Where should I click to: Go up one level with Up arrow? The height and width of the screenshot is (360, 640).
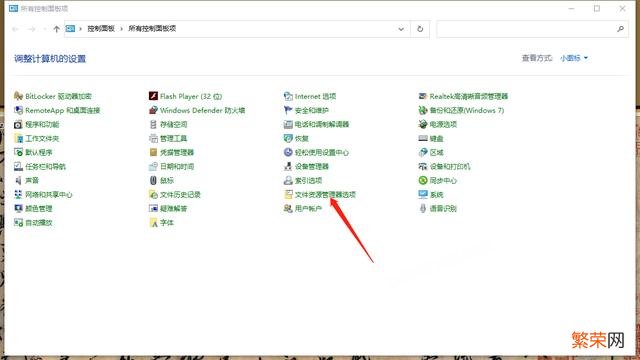pyautogui.click(x=56, y=29)
